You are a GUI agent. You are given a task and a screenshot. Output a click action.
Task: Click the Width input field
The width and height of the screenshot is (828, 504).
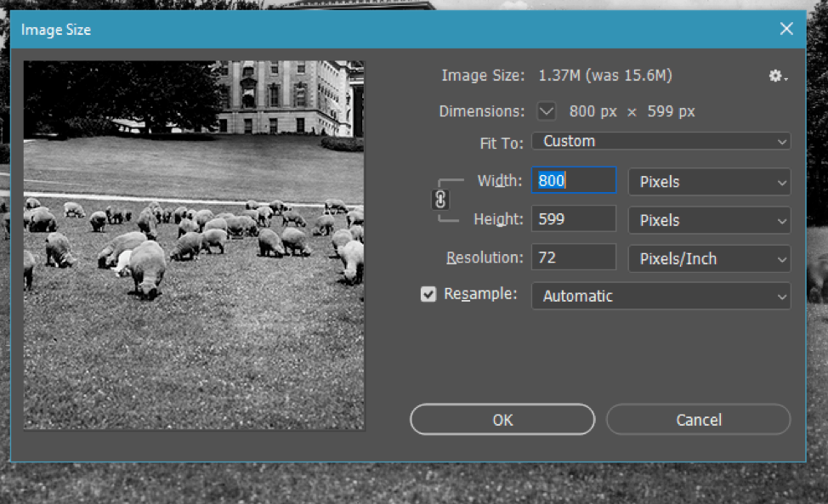coord(574,180)
